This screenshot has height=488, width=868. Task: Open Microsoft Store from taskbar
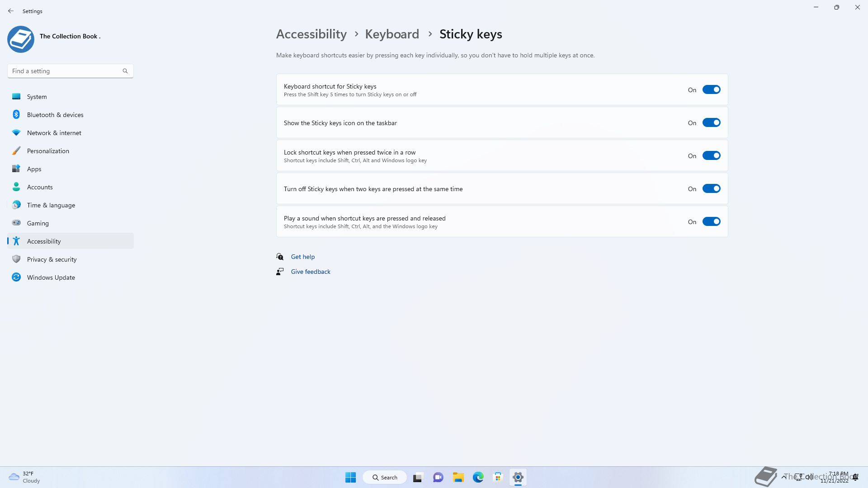[x=498, y=477]
